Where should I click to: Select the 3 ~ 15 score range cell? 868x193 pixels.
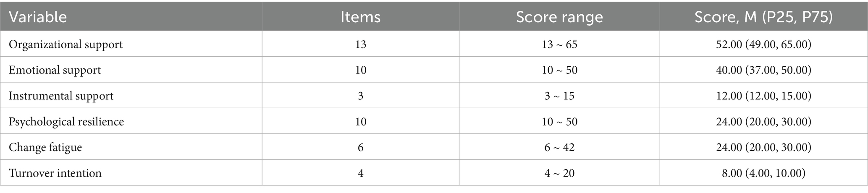coord(559,96)
